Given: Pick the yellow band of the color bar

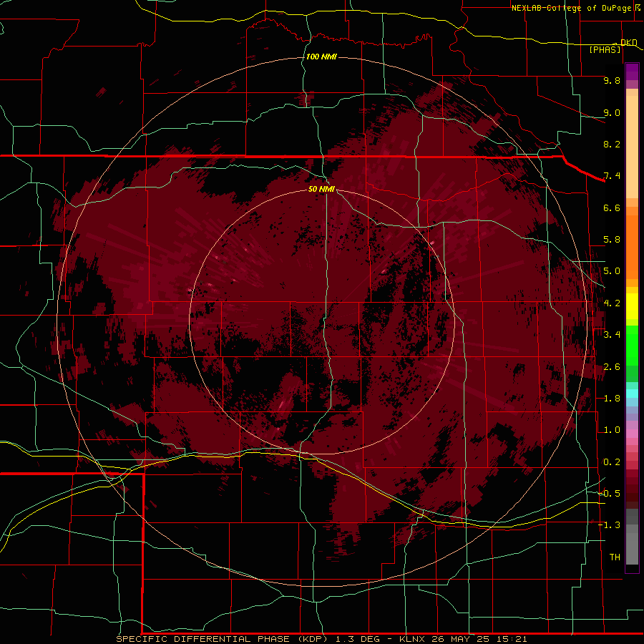Looking at the screenshot, I should coord(632,306).
